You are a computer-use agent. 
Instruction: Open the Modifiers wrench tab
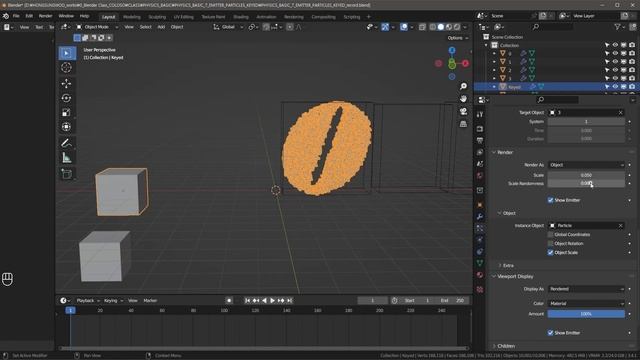pyautogui.click(x=480, y=217)
